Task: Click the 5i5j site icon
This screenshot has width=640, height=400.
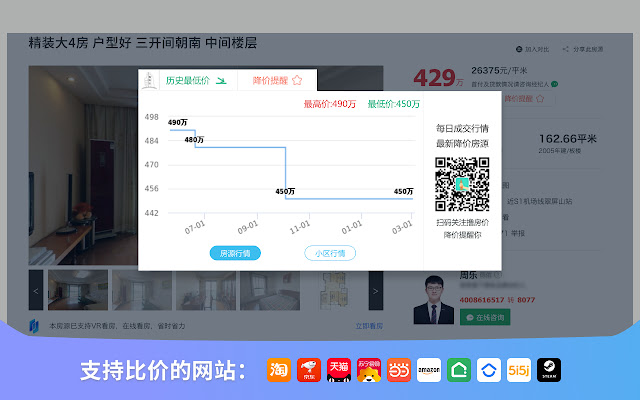Action: 519,370
